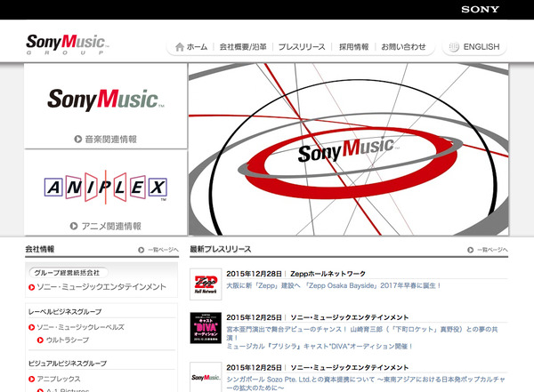Viewport: 534px width, 392px height.
Task: Click the arrow icon beside アニメ関連情報
Action: tap(74, 226)
